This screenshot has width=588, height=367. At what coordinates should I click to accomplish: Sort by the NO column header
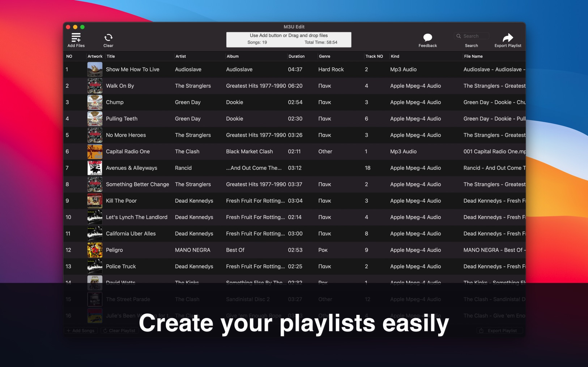[69, 56]
